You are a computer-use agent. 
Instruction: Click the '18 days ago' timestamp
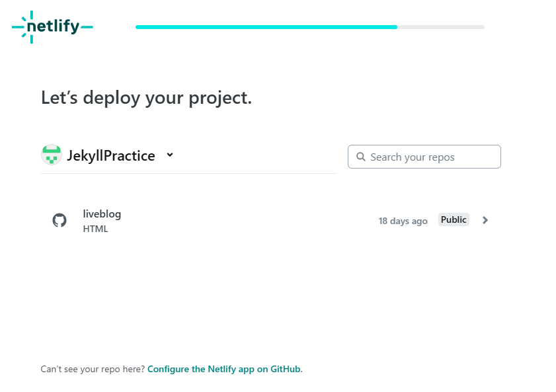(x=403, y=221)
